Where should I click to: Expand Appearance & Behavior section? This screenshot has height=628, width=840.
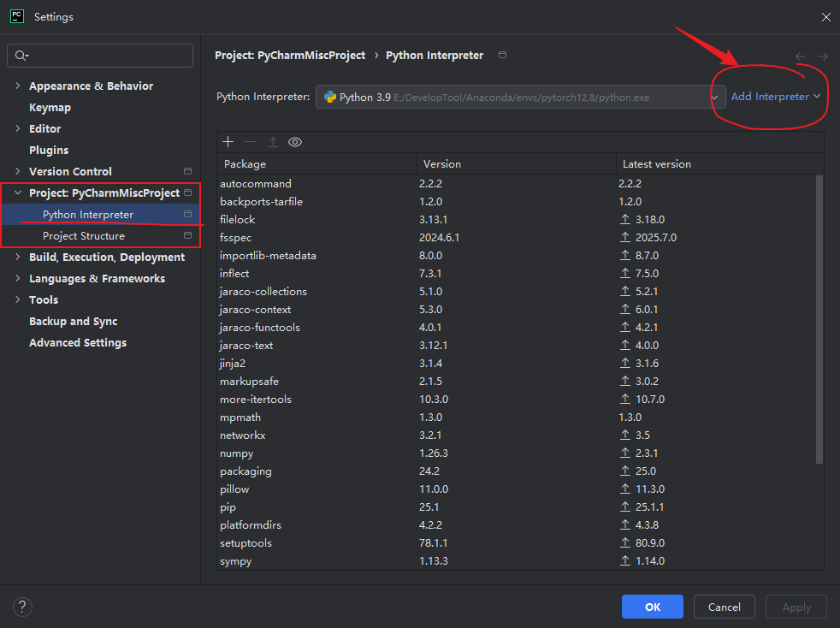(18, 86)
